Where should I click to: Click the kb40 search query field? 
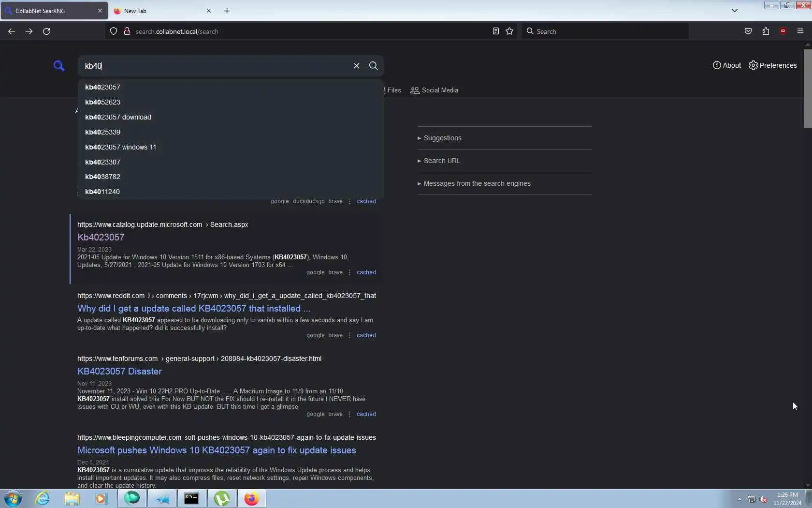pos(215,66)
